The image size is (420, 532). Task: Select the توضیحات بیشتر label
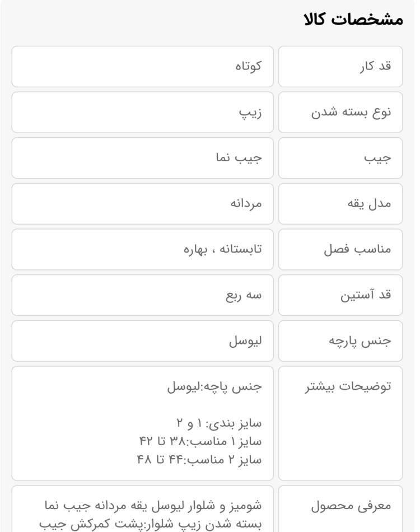point(348,387)
